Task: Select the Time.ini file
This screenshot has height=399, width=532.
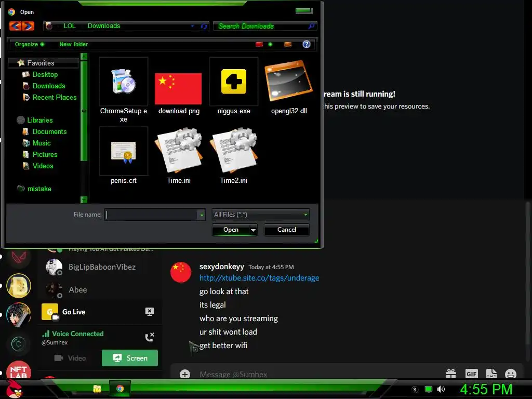Action: click(179, 156)
